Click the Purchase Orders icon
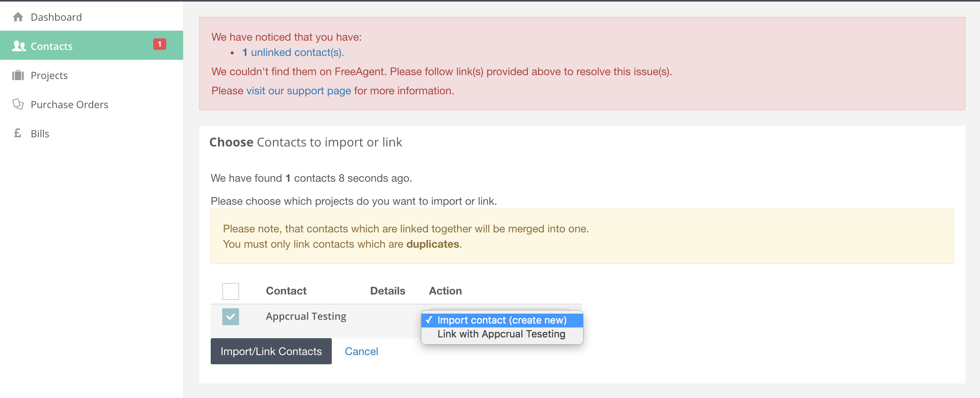980x398 pixels. point(18,104)
